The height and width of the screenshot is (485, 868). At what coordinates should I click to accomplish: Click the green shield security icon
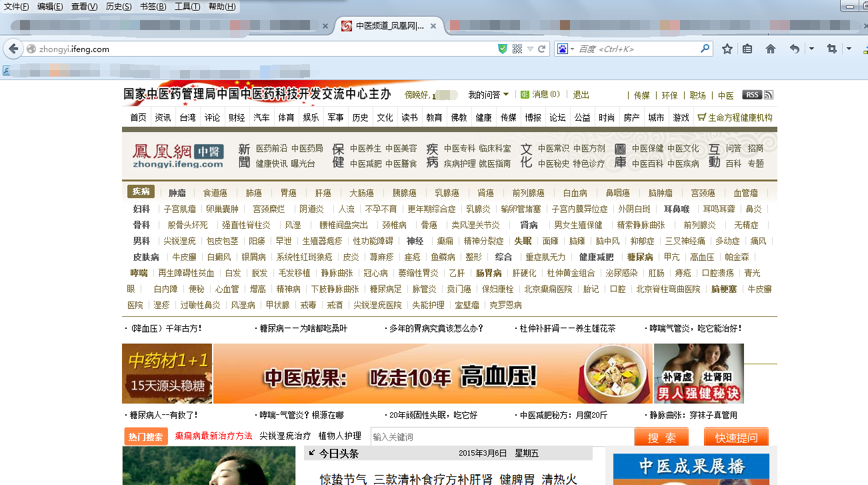click(503, 49)
